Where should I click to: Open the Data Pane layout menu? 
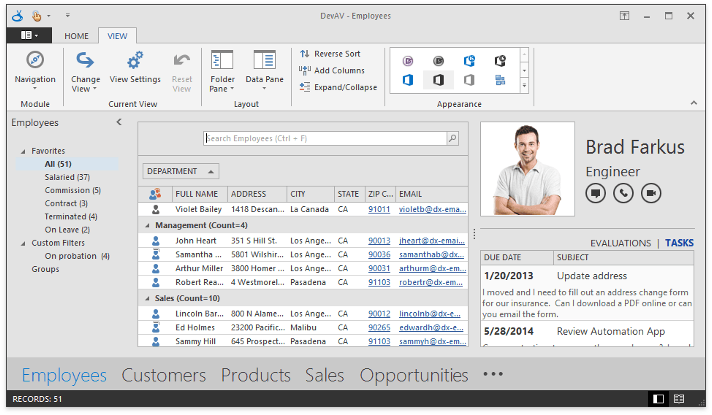point(264,70)
